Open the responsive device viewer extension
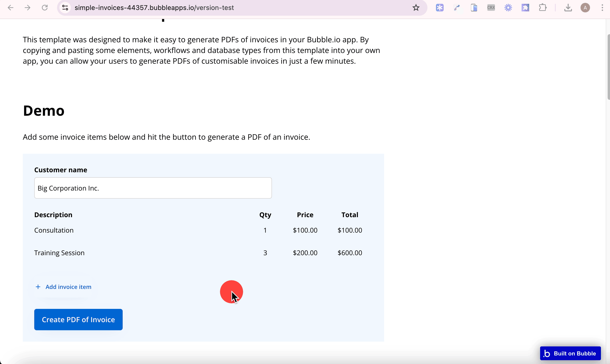The width and height of the screenshot is (610, 364). click(x=474, y=8)
